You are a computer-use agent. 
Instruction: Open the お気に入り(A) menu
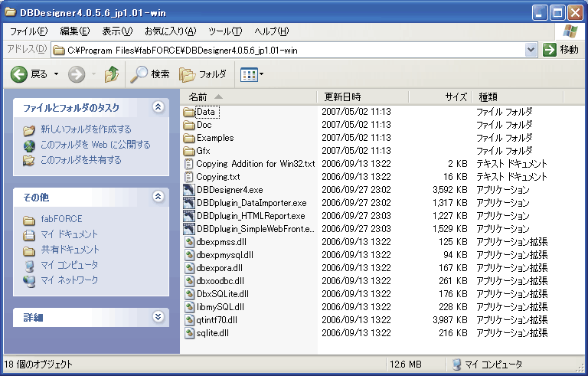170,31
